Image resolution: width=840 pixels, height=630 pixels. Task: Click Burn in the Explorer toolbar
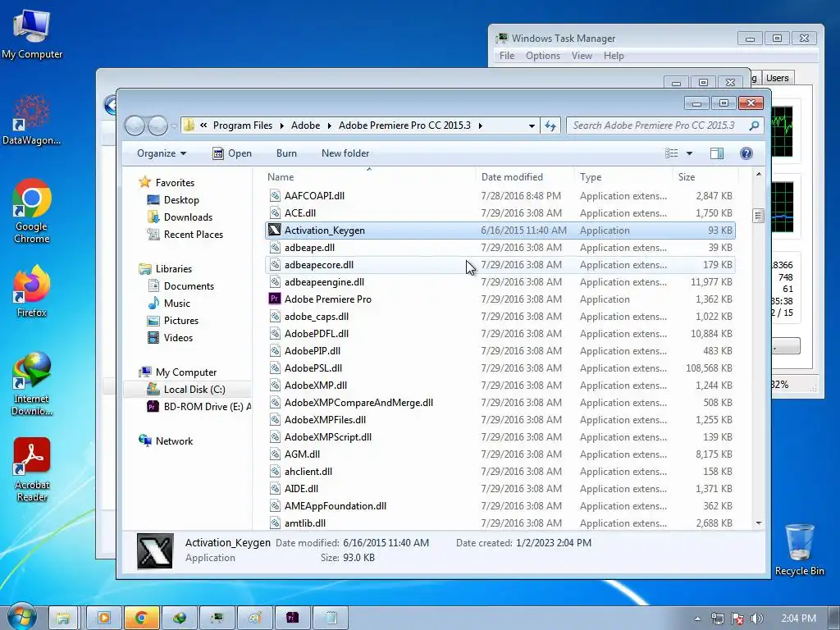click(x=286, y=153)
